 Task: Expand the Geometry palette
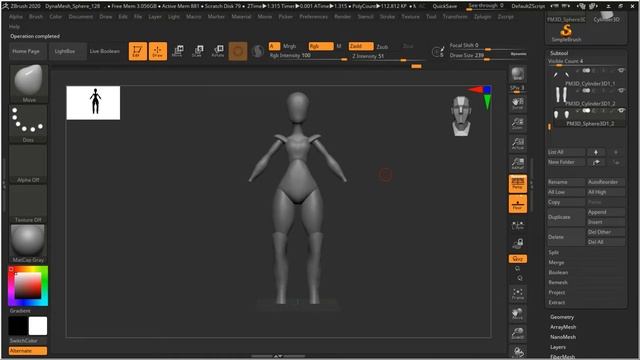pyautogui.click(x=562, y=317)
